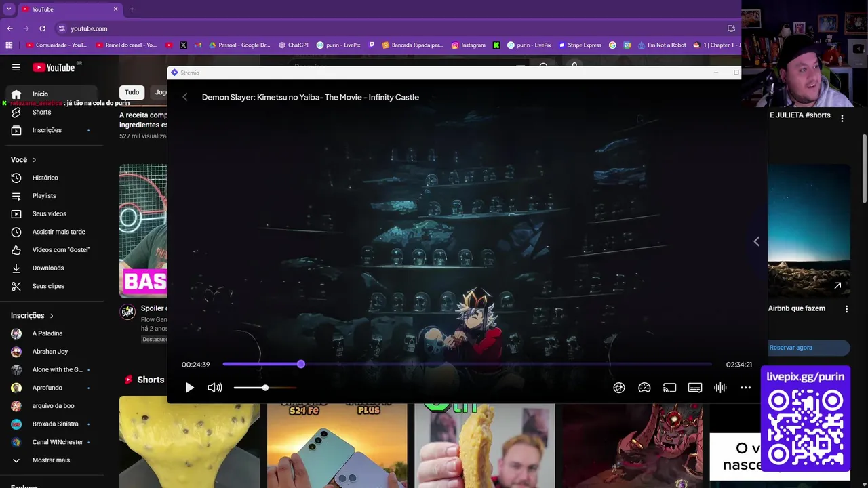
Task: Click the purple seek handle on Stremio timeline
Action: 301,364
